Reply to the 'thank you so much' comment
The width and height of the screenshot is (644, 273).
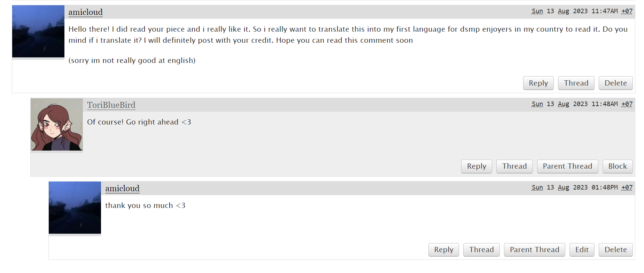444,250
